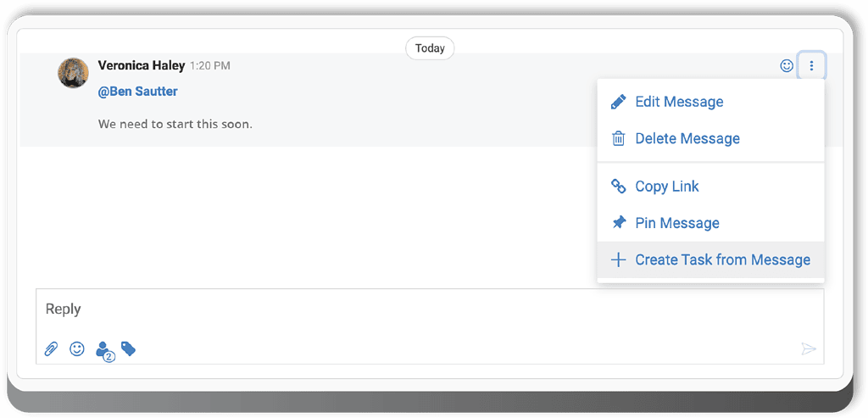Open the emoji picker in reply box
The height and width of the screenshot is (418, 868).
point(77,348)
